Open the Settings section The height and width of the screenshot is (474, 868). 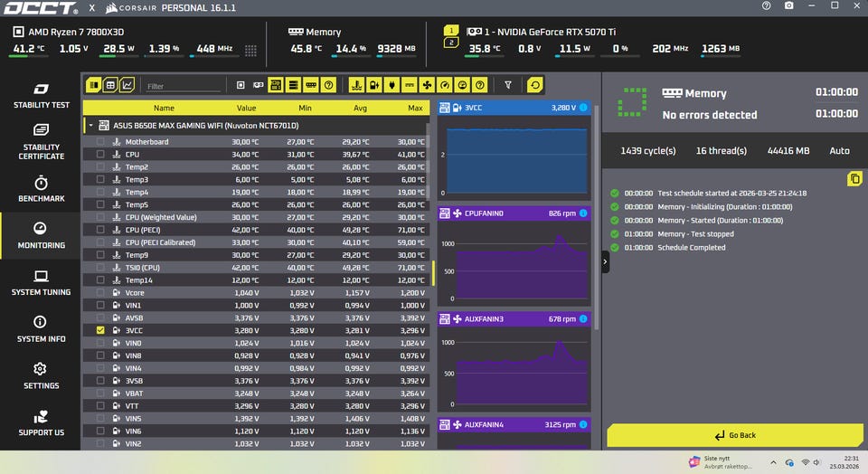pos(41,376)
